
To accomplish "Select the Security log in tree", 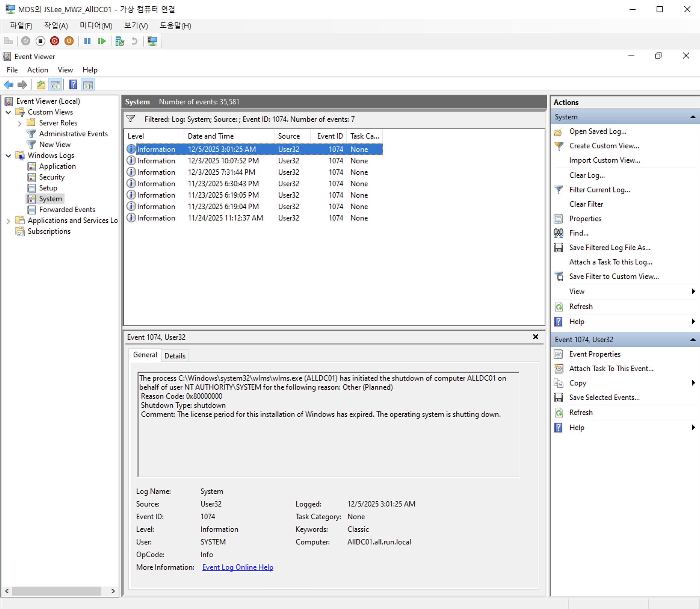I will [52, 177].
